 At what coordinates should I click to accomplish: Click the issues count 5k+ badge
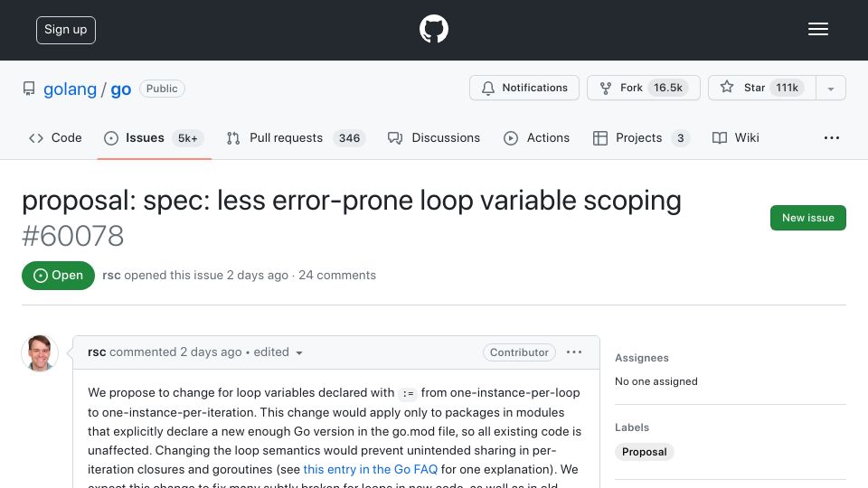(x=188, y=138)
